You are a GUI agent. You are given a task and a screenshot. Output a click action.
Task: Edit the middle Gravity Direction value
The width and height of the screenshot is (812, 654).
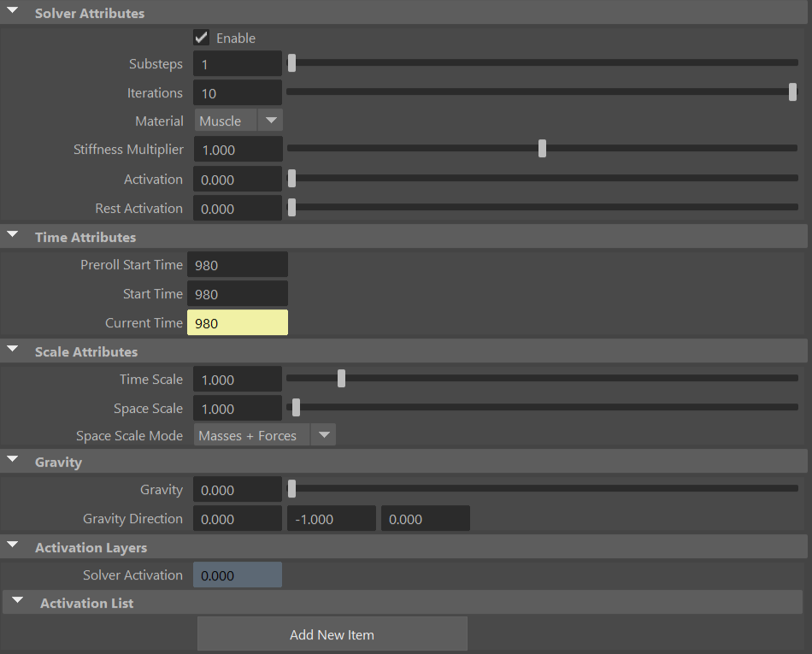click(331, 517)
